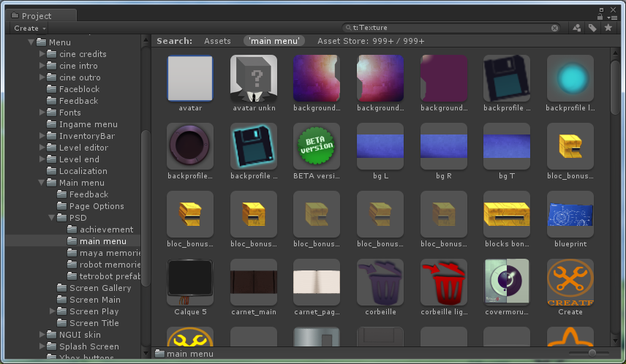The image size is (626, 364).
Task: Expand the NGUI skin folder
Action: pyautogui.click(x=42, y=335)
